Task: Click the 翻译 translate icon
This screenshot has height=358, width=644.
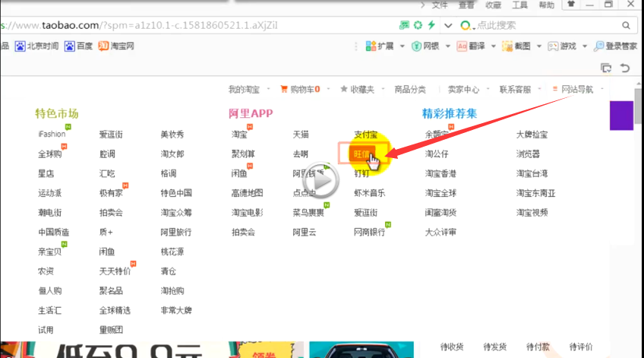Action: click(x=462, y=46)
